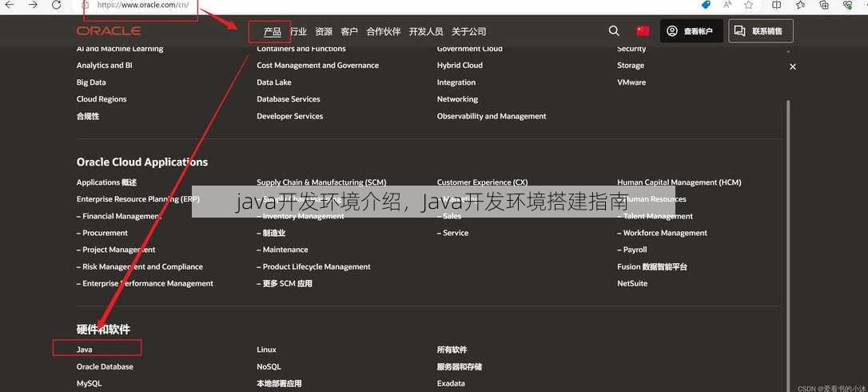The height and width of the screenshot is (392, 868).
Task: Open Enterprise Performance Management link
Action: tap(145, 283)
